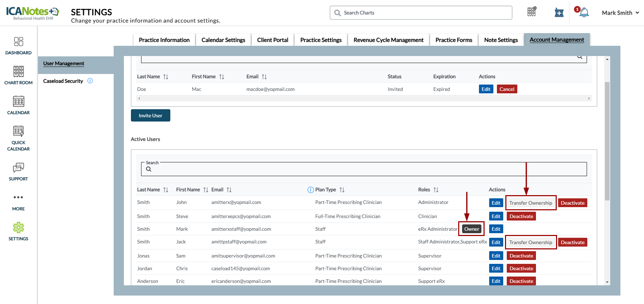644x304 pixels.
Task: Click the Caseload Security info icon
Action: pos(90,81)
